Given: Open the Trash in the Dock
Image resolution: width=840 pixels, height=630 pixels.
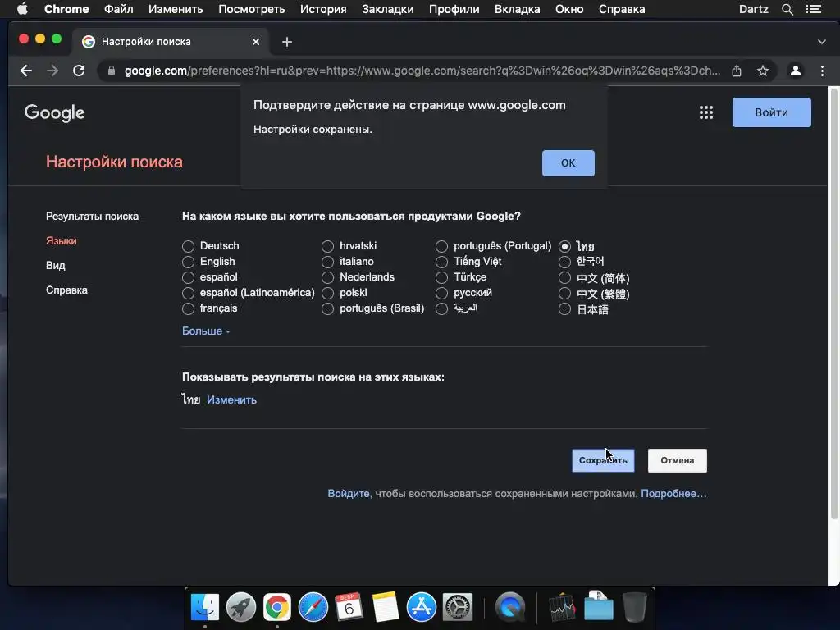Looking at the screenshot, I should (x=635, y=608).
